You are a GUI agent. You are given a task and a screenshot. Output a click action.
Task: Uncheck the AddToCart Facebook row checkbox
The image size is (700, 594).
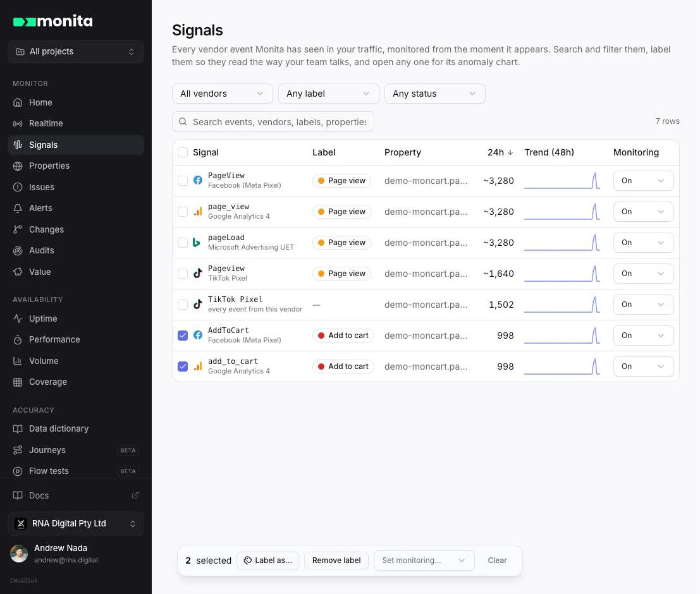(183, 335)
